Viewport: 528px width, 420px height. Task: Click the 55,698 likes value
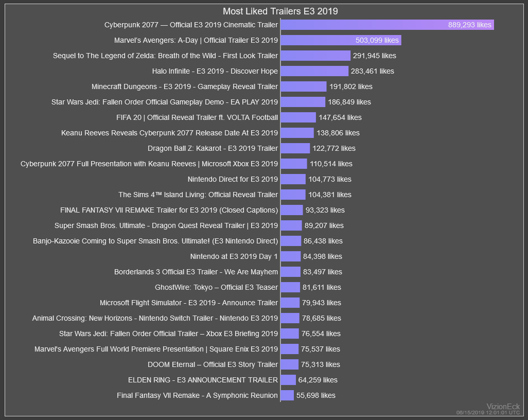coord(316,395)
